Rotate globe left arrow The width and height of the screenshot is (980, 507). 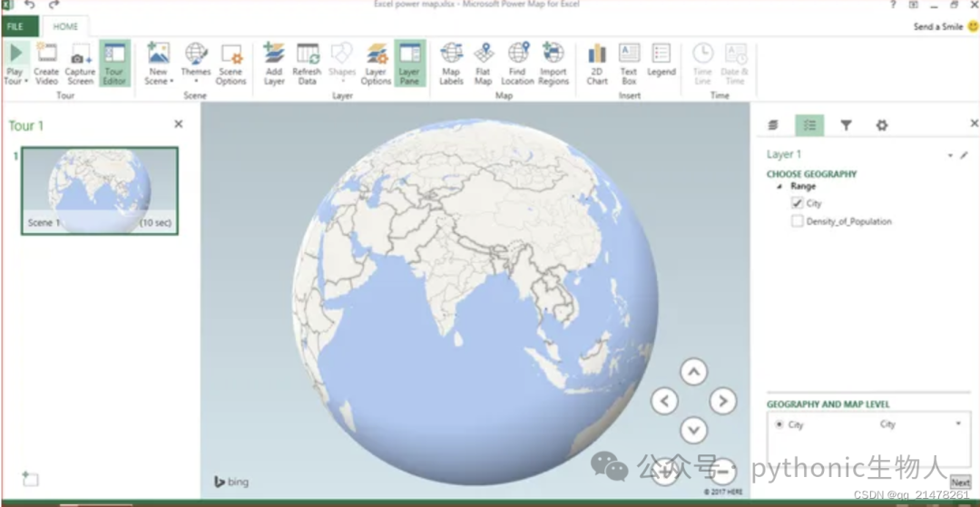pyautogui.click(x=664, y=401)
